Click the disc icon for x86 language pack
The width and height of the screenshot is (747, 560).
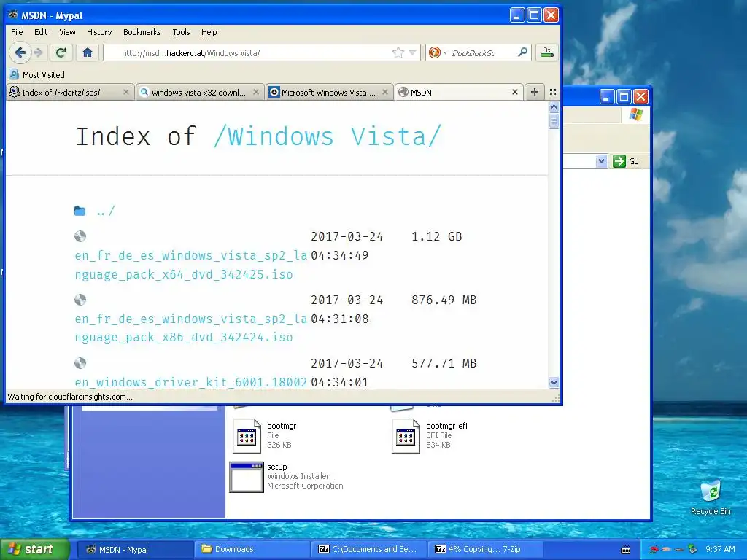[x=80, y=300]
